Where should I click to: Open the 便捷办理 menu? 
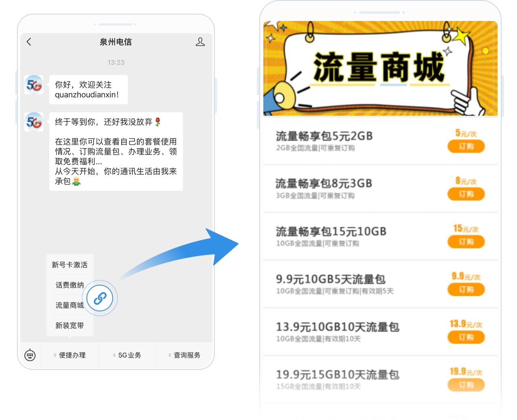tap(70, 355)
